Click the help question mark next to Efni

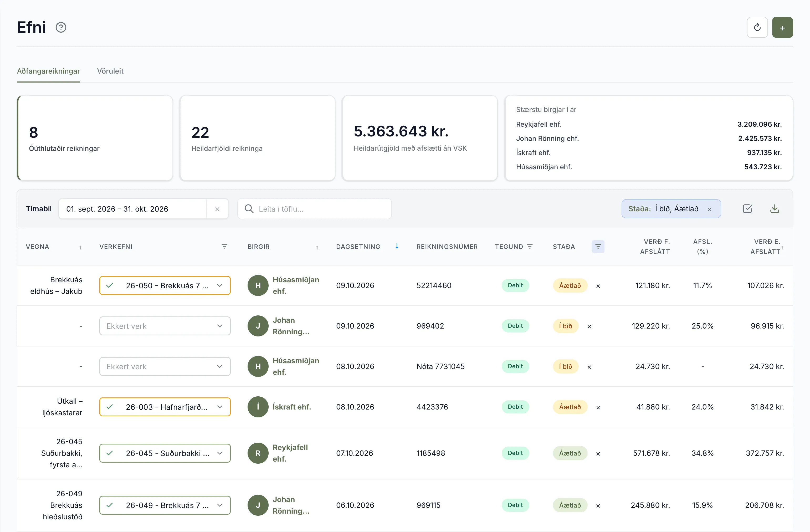pos(61,27)
